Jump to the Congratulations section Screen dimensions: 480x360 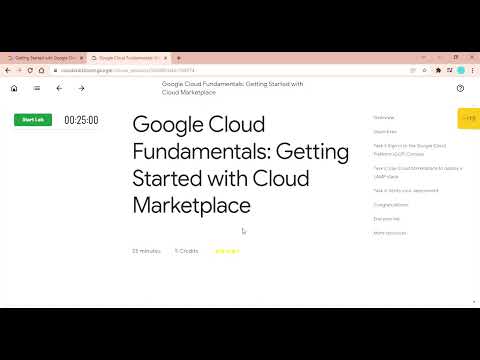[391, 205]
